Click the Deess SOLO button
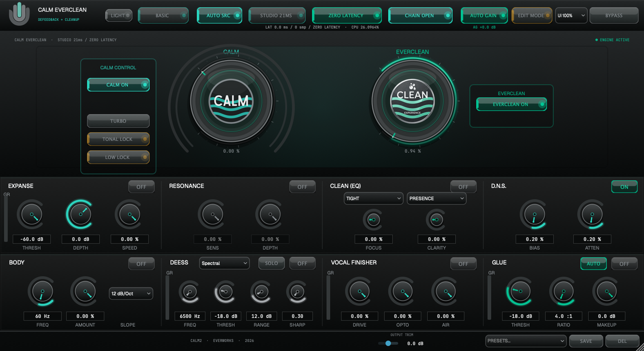 (272, 263)
